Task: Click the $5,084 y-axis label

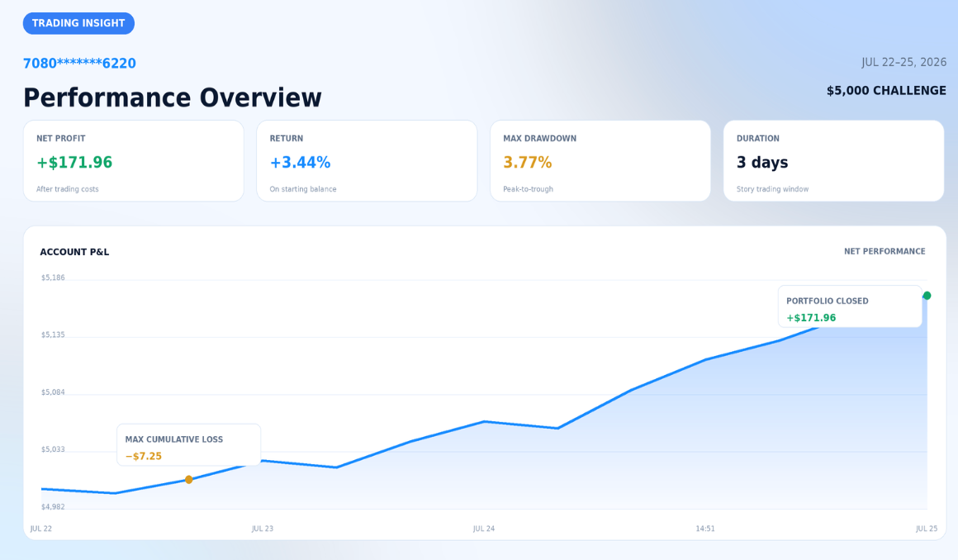Action: (x=53, y=392)
